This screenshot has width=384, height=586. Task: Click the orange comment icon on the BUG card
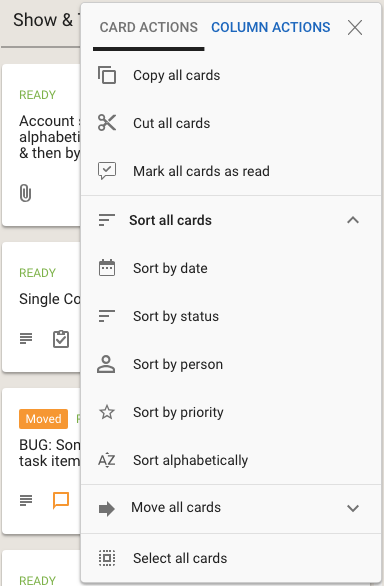tap(61, 500)
